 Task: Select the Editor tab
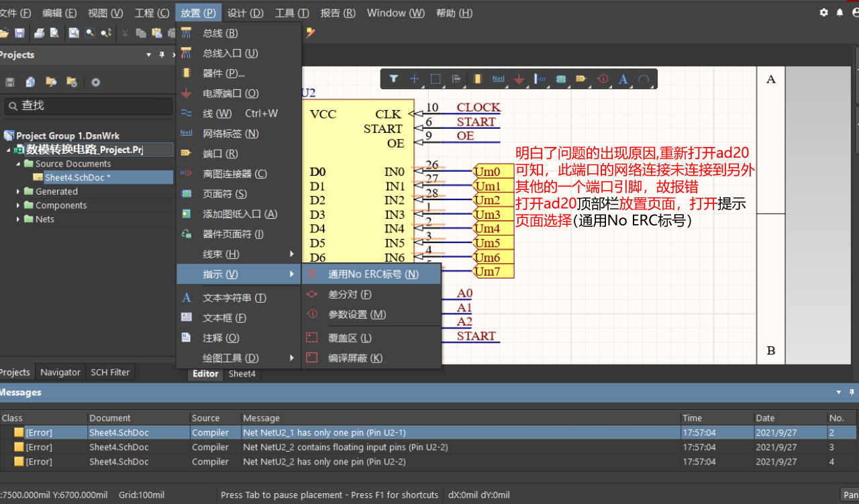pyautogui.click(x=205, y=374)
